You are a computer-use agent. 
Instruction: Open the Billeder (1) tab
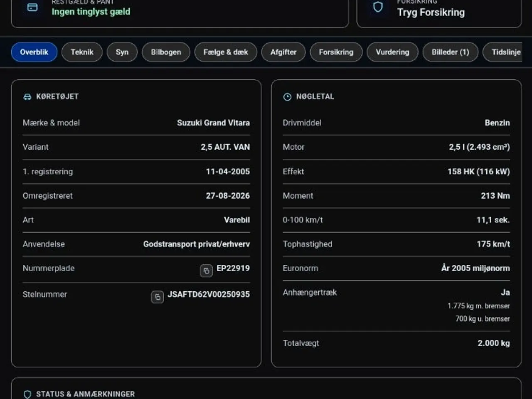[x=451, y=52]
